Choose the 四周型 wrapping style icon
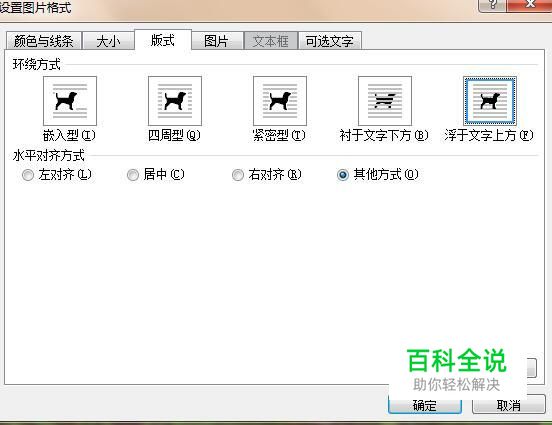 175,101
